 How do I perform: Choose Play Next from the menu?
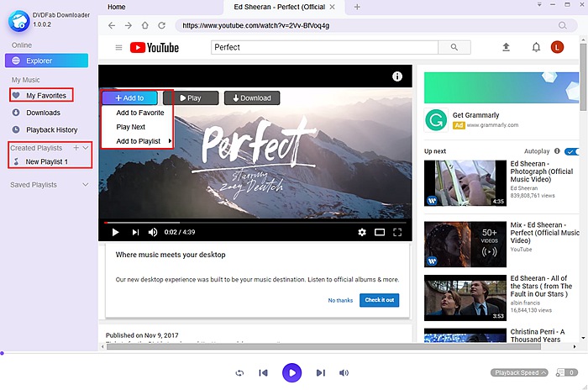pos(130,127)
